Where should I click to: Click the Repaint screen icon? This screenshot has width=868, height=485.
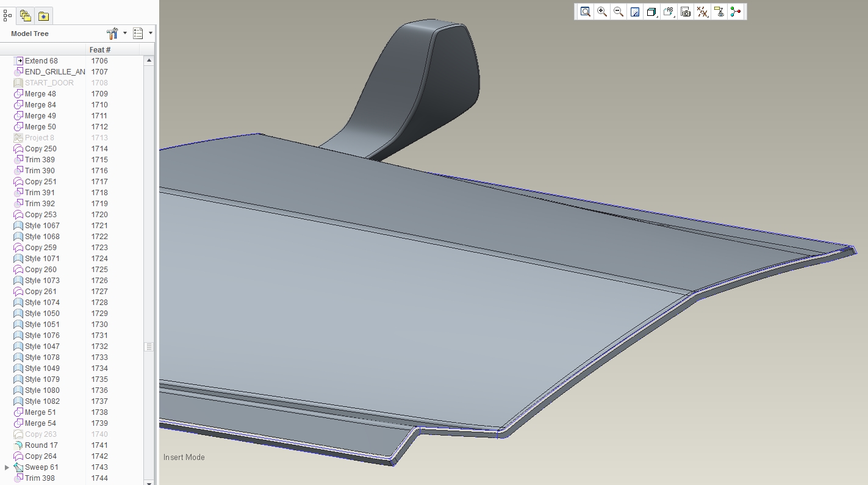click(x=635, y=12)
